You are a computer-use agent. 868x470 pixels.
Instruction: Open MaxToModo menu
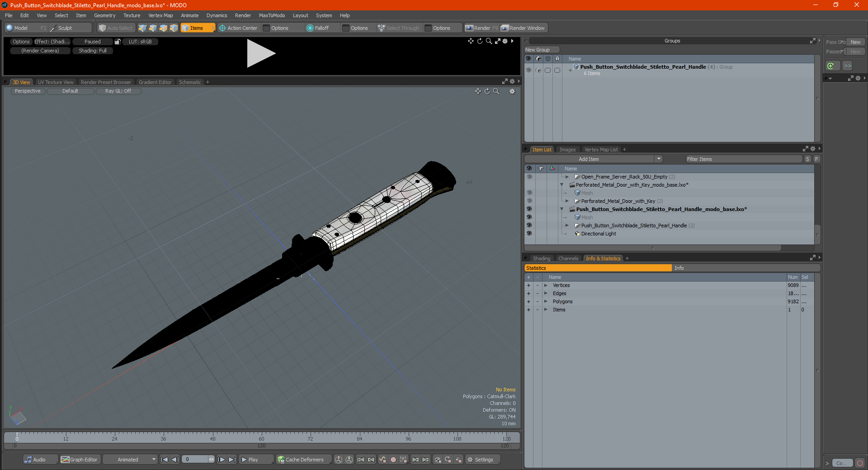[272, 15]
